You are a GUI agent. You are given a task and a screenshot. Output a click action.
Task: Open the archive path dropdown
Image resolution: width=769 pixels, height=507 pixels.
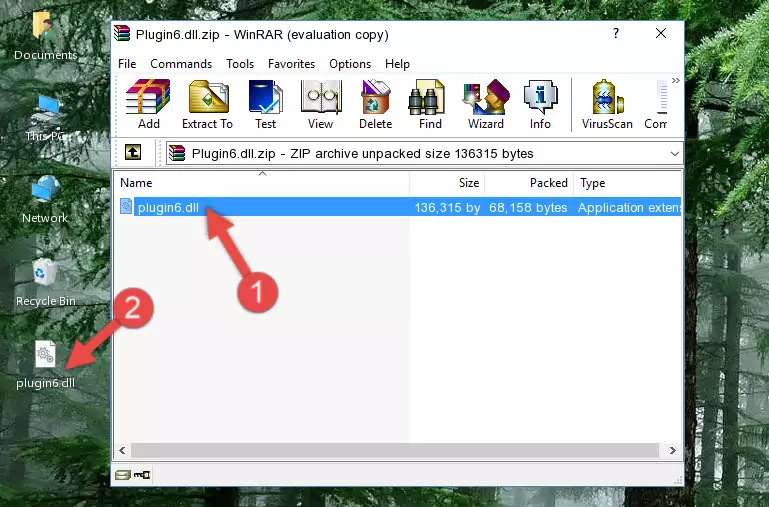[x=674, y=153]
